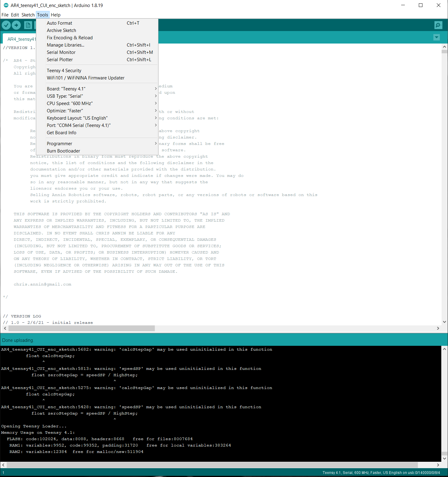Click the Arduino logo in title bar
Screen dimensions: 448x477
[6, 5]
